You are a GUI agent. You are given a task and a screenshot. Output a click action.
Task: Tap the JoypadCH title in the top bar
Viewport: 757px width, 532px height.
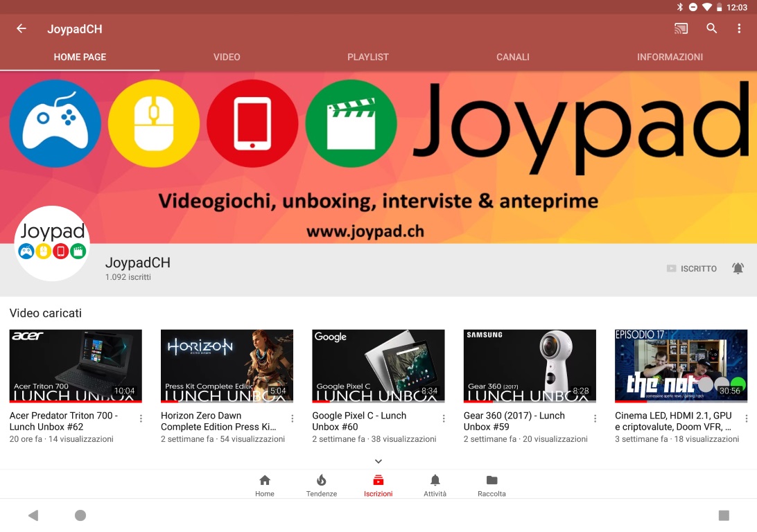click(x=75, y=29)
